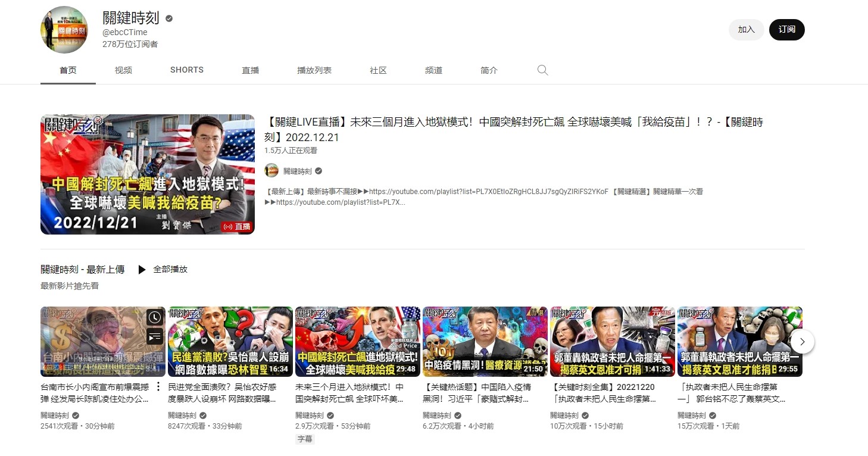Open the SHORTS tab
The image size is (868, 456).
(x=187, y=70)
